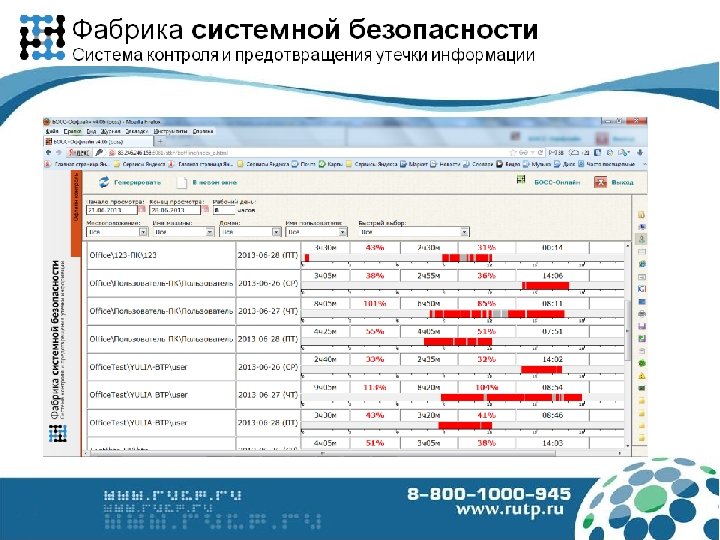Open the Правка menu
The image size is (720, 540).
pos(73,131)
